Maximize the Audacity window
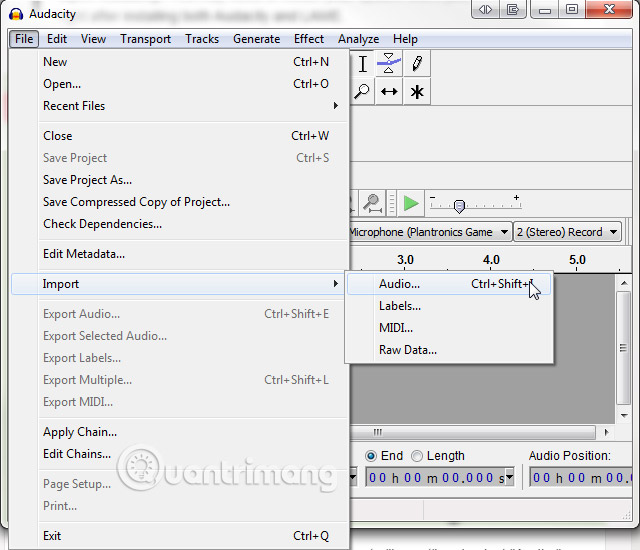This screenshot has width=640, height=550. point(572,9)
